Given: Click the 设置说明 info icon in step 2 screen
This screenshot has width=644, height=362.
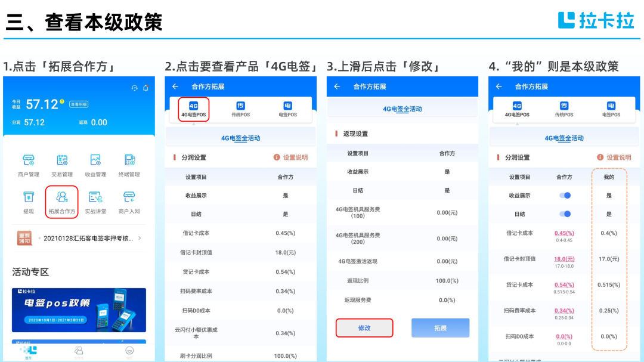Looking at the screenshot, I should (x=277, y=157).
